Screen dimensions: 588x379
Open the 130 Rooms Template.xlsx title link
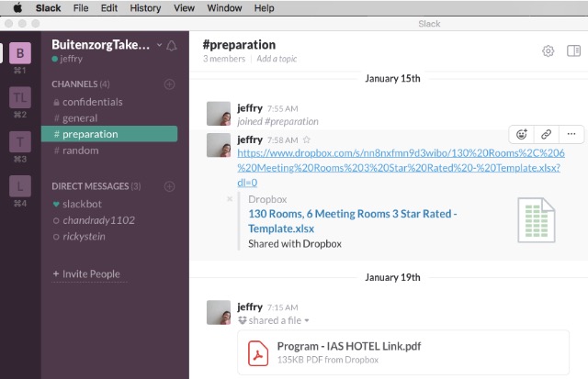(353, 221)
